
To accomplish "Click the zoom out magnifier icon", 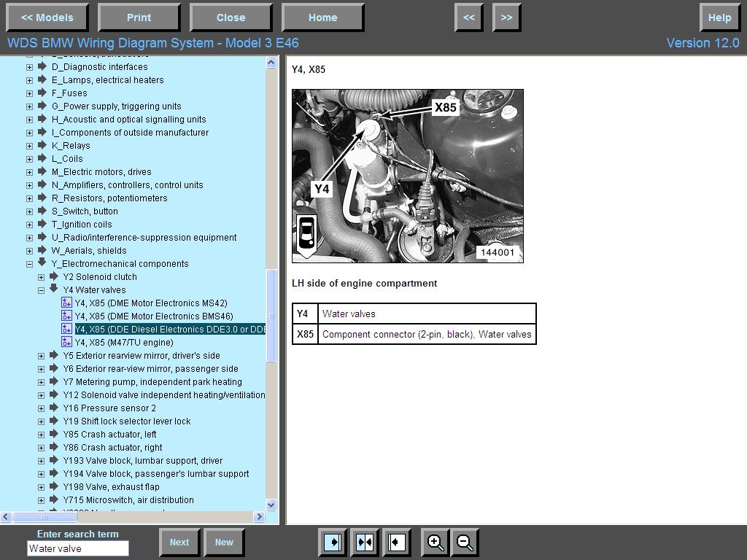I will [x=465, y=542].
